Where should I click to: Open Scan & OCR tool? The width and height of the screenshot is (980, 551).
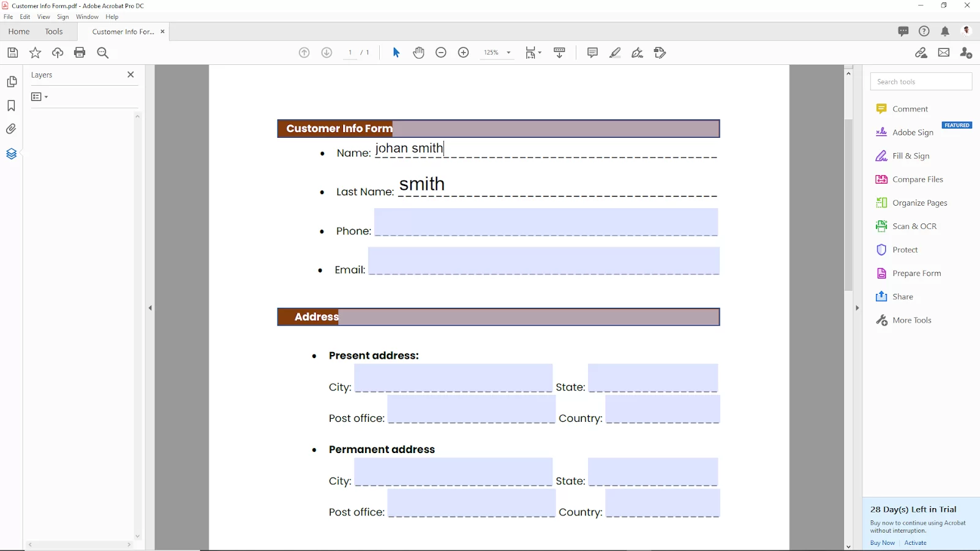[x=907, y=227]
